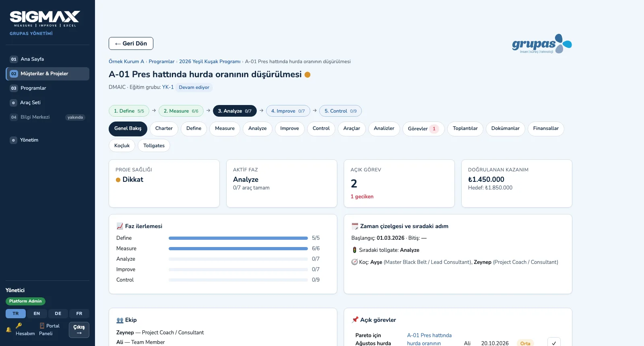Viewport: 644px width, 346px height.
Task: Open the A-01 Pres hattında task link
Action: coord(429,339)
